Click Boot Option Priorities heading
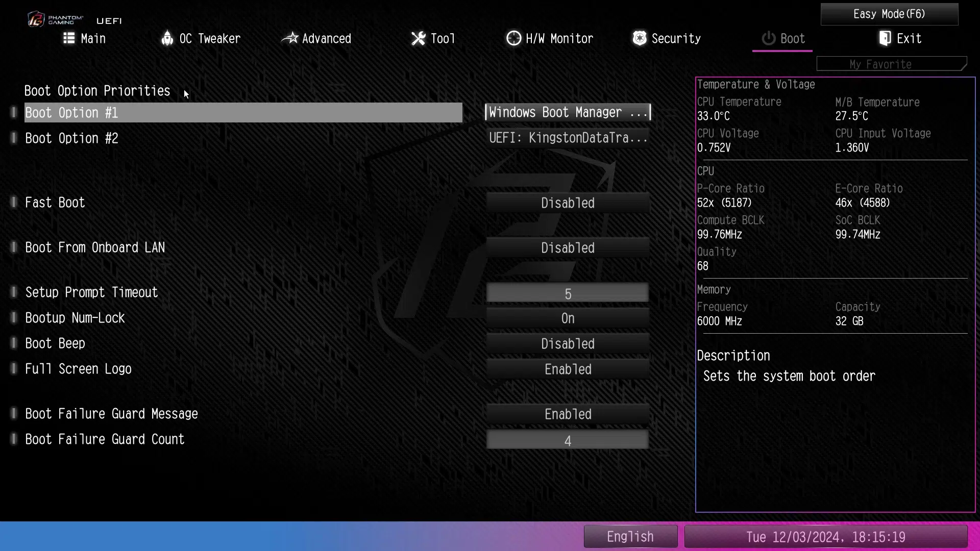The image size is (980, 551). (x=97, y=91)
